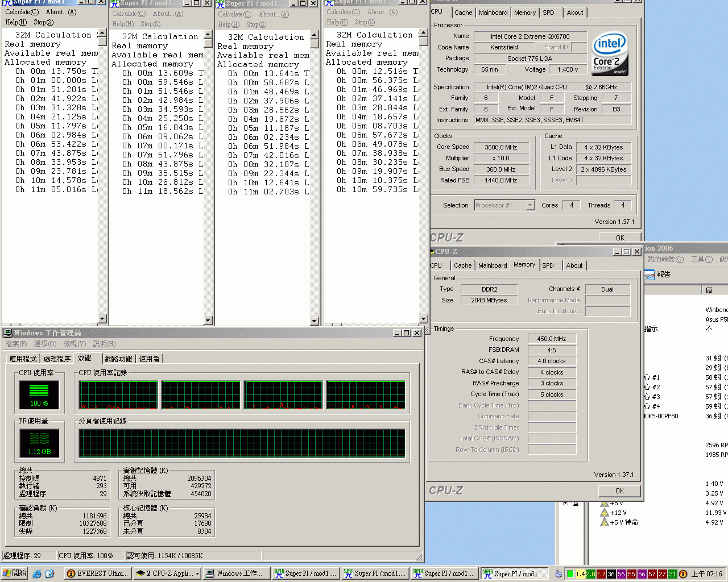Select the +5 V standby sensor icon
728x582 pixels.
pos(605,522)
